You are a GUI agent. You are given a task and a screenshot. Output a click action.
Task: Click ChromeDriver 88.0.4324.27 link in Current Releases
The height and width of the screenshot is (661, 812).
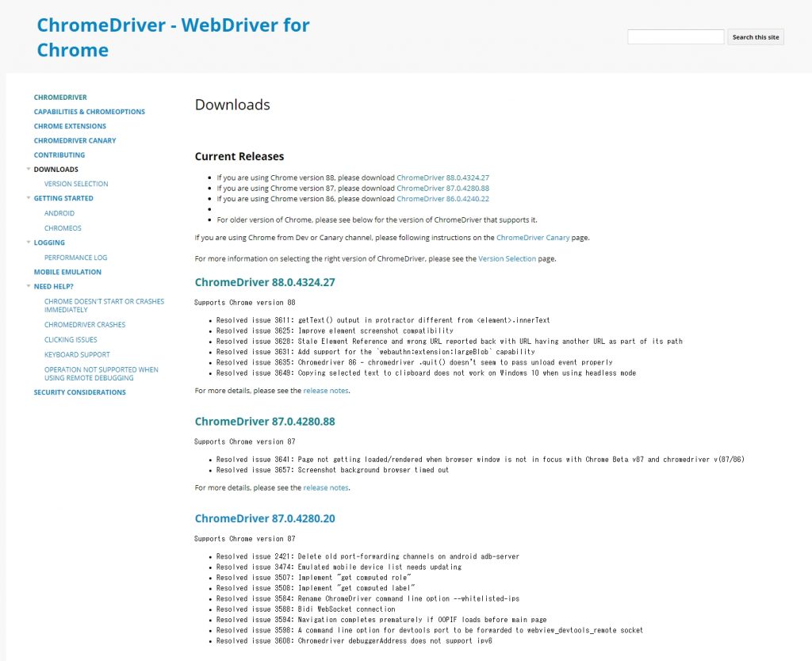click(x=442, y=178)
